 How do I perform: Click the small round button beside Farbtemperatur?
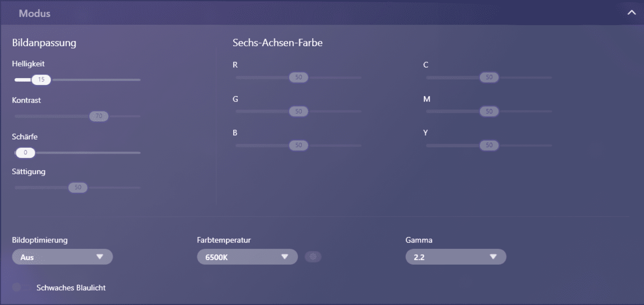313,257
